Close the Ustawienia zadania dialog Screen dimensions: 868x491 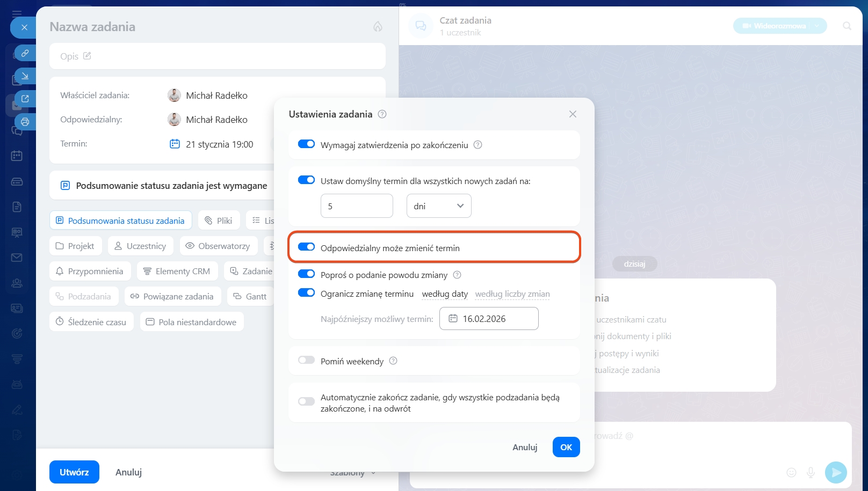573,114
